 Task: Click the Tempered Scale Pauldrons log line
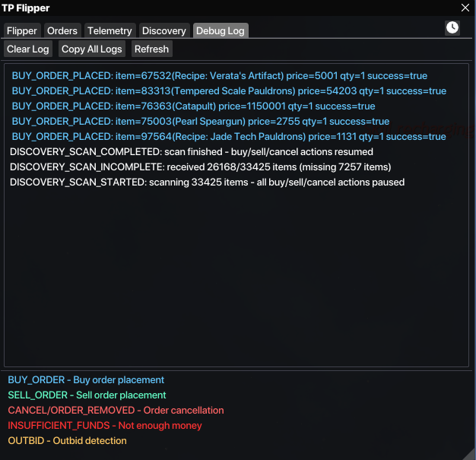pos(228,91)
